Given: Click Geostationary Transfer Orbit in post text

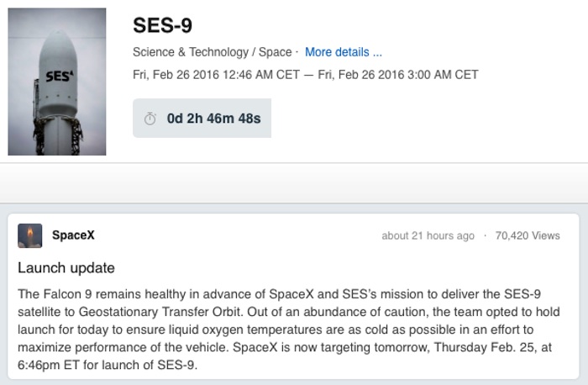Looking at the screenshot, I should pos(159,312).
